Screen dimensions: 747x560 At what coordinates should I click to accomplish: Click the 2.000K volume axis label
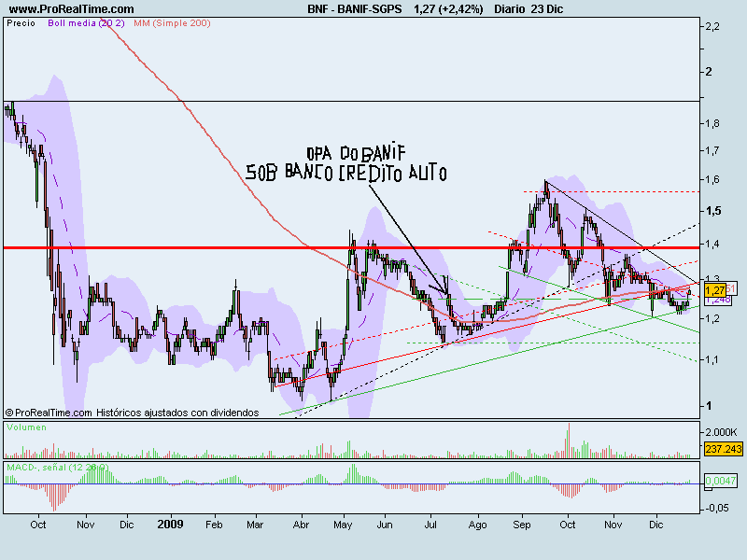pos(721,432)
